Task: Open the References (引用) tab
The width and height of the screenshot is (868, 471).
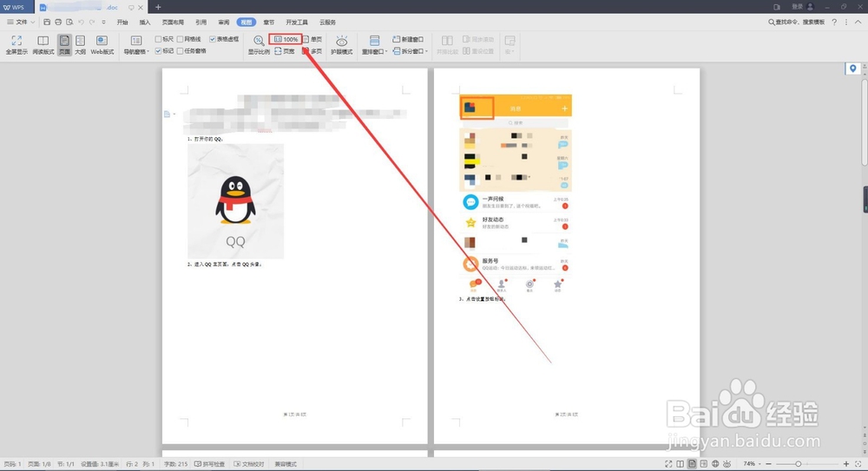Action: pyautogui.click(x=201, y=23)
